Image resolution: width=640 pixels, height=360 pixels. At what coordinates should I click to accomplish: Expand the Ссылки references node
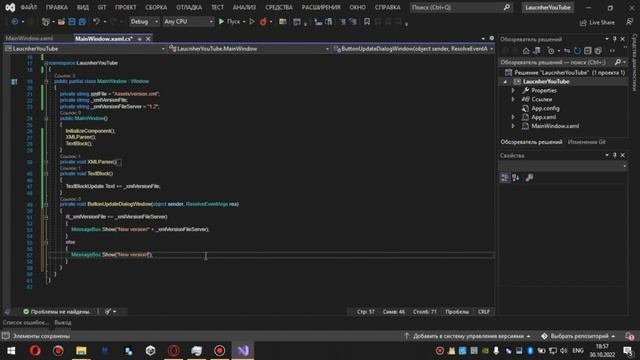(x=513, y=100)
